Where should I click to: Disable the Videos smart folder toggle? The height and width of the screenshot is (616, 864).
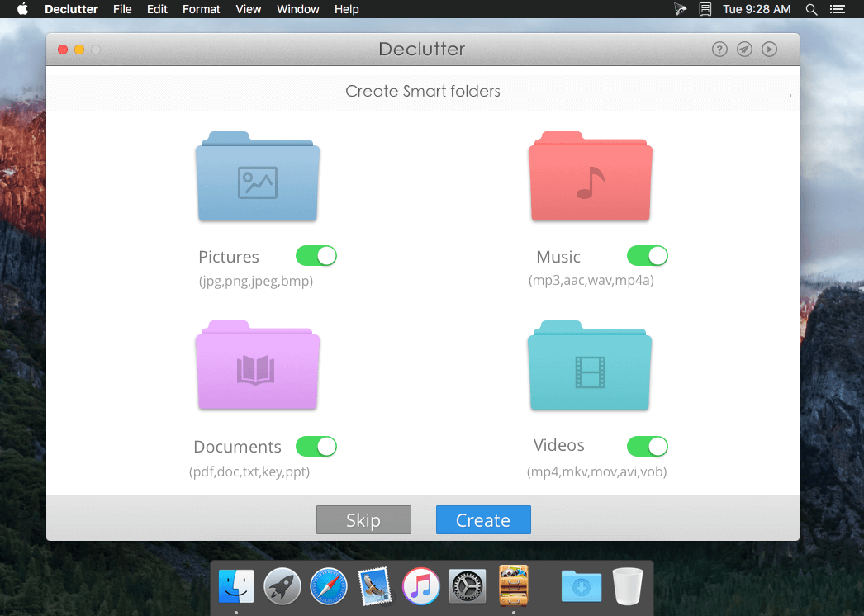click(648, 446)
